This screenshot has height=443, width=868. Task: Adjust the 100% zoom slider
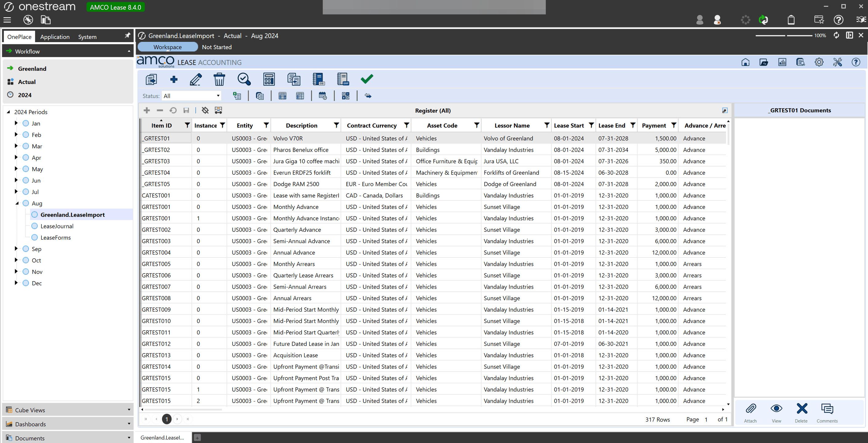786,35
